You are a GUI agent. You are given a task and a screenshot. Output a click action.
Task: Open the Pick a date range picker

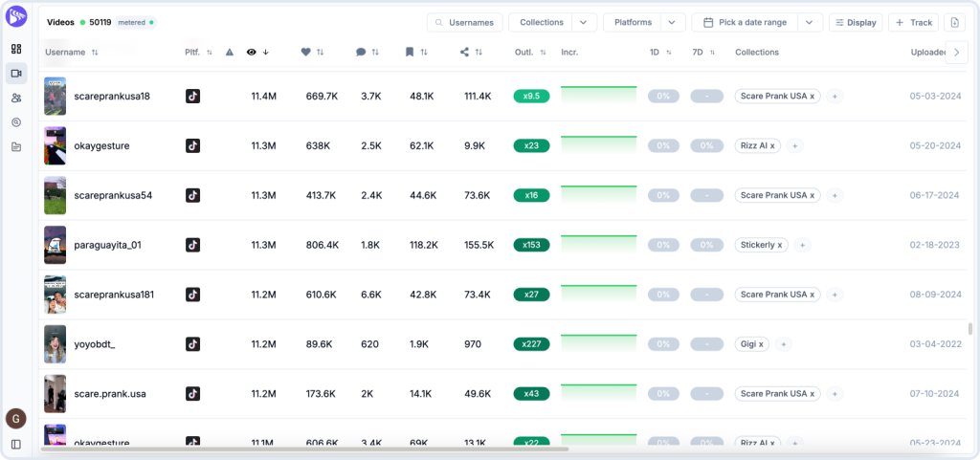click(x=745, y=22)
